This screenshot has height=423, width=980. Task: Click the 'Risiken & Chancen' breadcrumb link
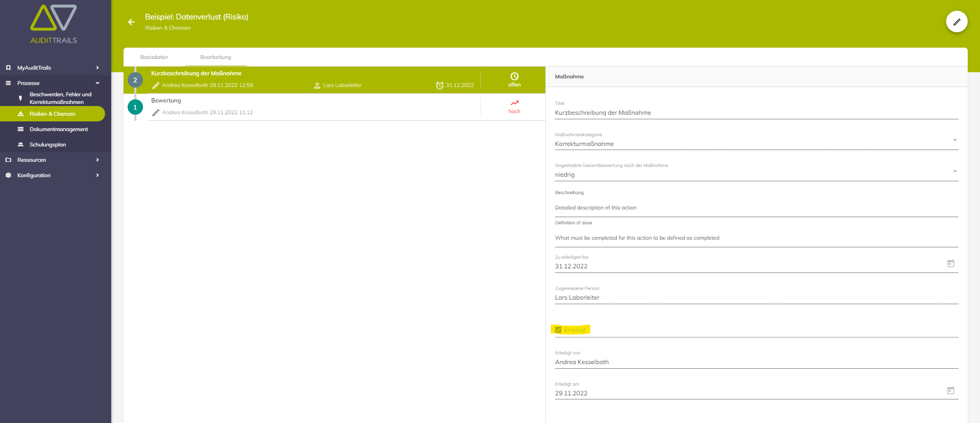click(x=168, y=28)
